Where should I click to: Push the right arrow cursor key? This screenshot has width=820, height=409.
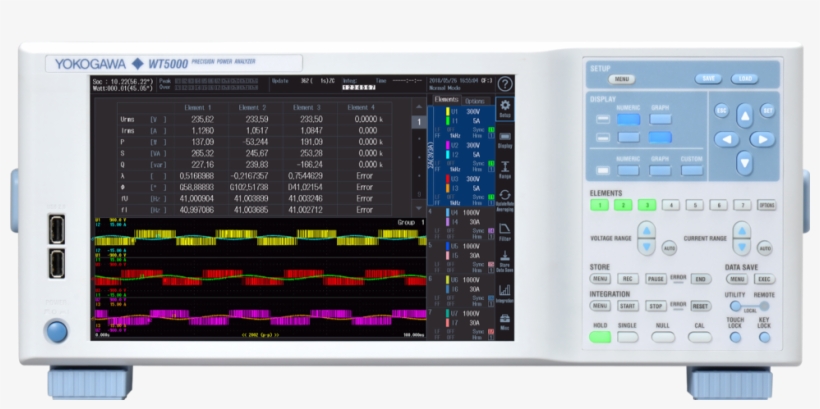pyautogui.click(x=762, y=139)
